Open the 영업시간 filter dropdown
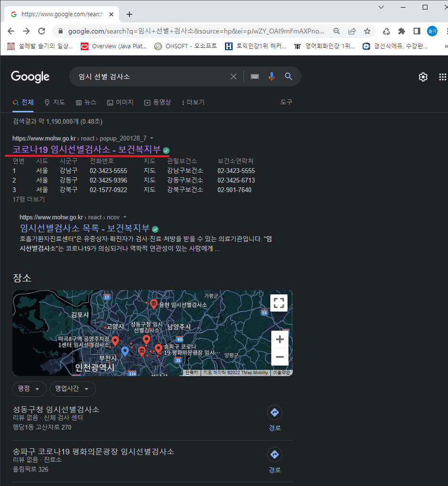The height and width of the screenshot is (486, 448). click(x=73, y=389)
